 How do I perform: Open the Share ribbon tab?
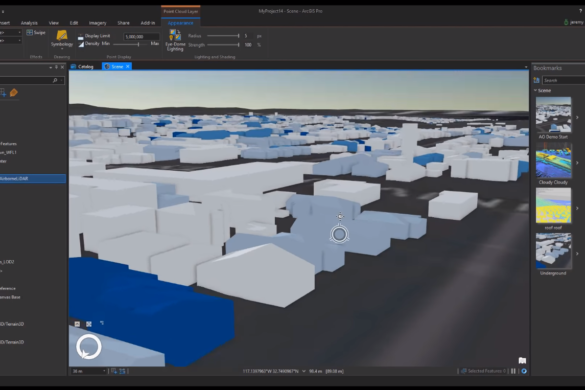click(x=123, y=23)
